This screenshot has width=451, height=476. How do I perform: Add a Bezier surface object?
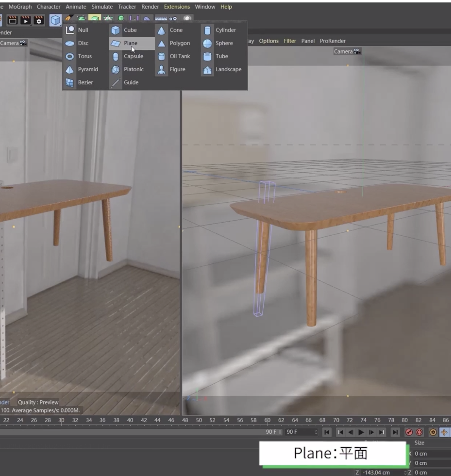pyautogui.click(x=86, y=82)
